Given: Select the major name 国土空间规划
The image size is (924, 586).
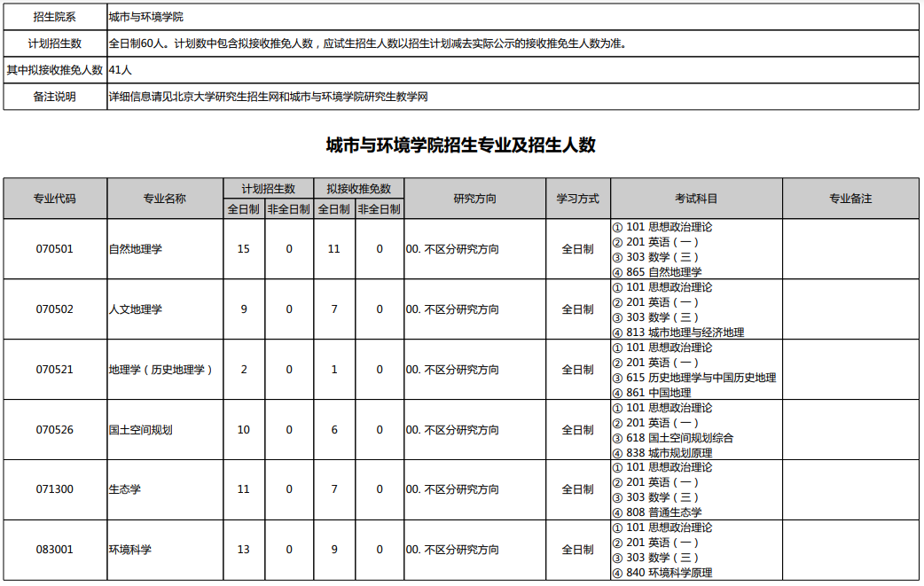Looking at the screenshot, I should pos(140,430).
